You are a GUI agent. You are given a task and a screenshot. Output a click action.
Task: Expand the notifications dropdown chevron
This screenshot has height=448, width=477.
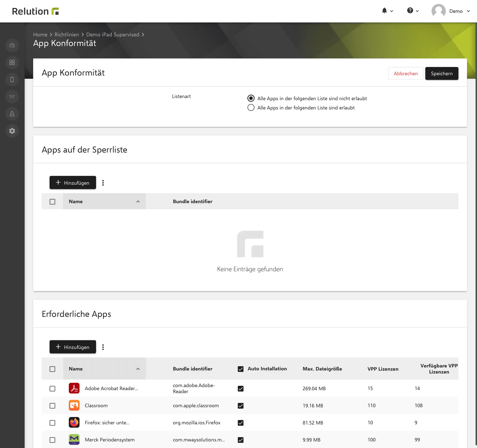pos(392,11)
